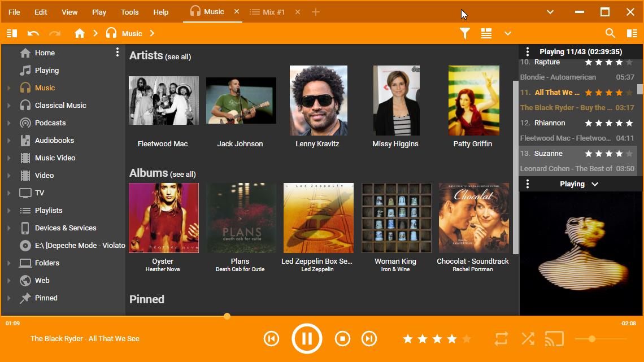Pause the current song
Image resolution: width=644 pixels, height=362 pixels.
307,338
